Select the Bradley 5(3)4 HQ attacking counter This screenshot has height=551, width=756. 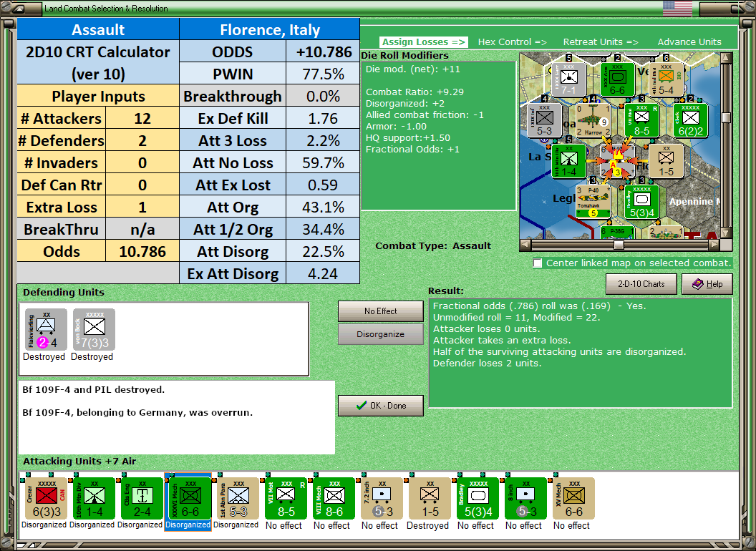pyautogui.click(x=476, y=499)
